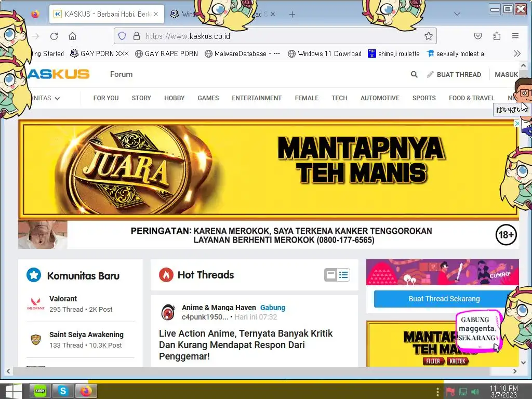Open Firefox application hamburger menu
This screenshot has height=399, width=532.
(515, 36)
